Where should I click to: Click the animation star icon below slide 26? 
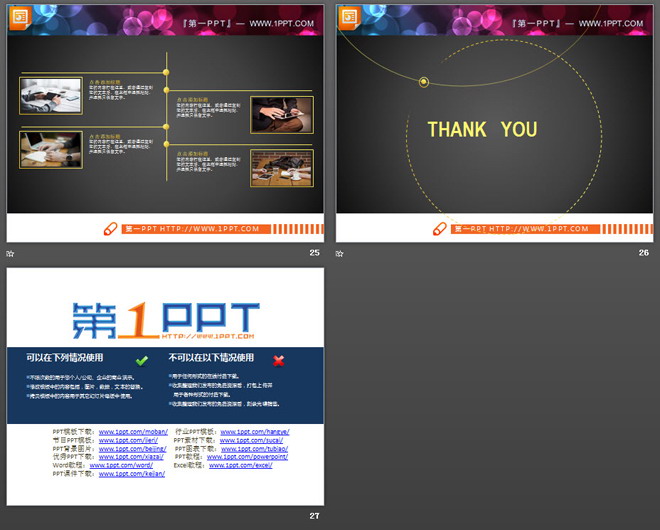(340, 254)
